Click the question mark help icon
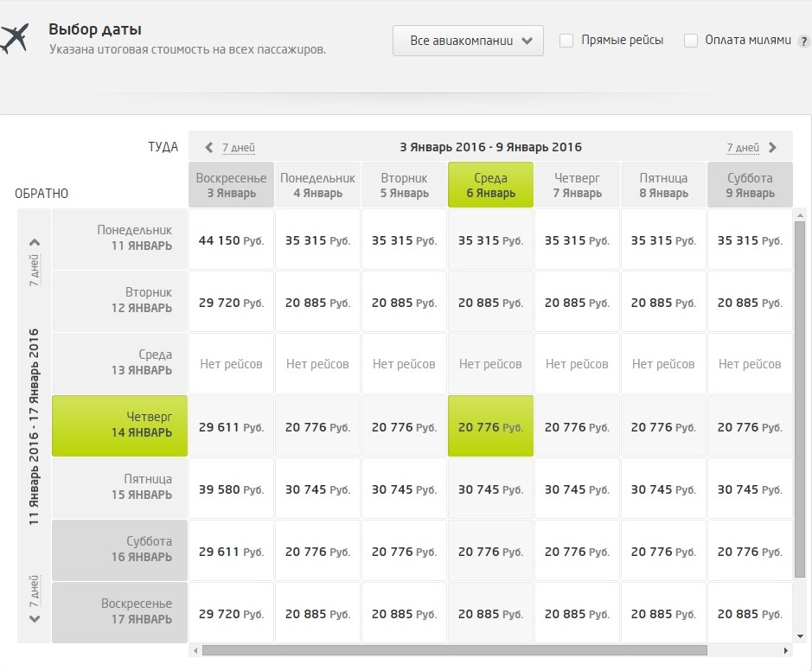This screenshot has width=812, height=671. click(804, 42)
